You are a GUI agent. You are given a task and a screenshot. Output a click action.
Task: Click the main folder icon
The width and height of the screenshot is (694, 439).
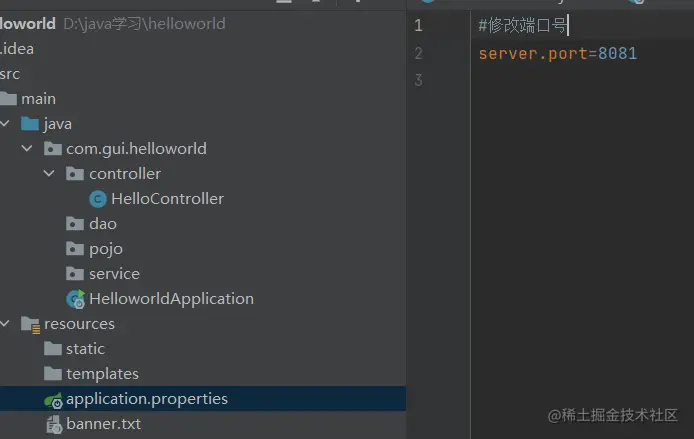(8, 99)
